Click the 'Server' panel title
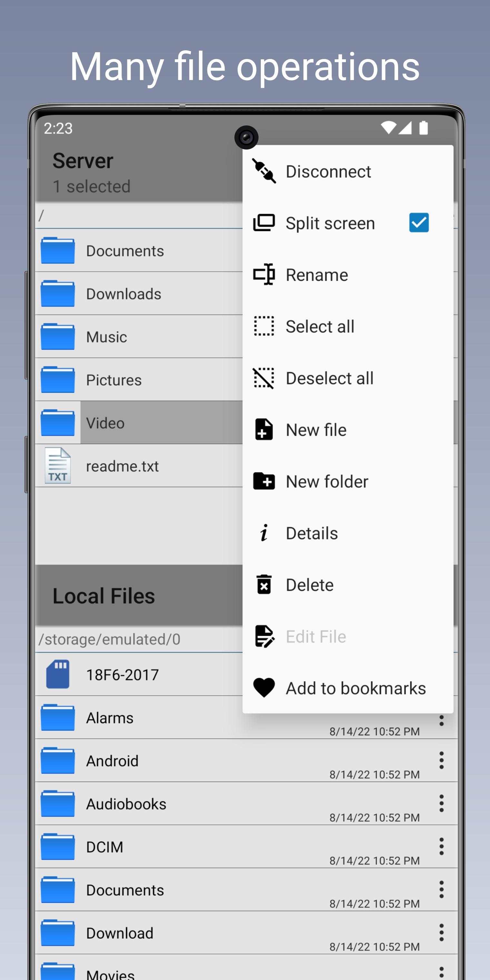The width and height of the screenshot is (490, 980). (83, 161)
